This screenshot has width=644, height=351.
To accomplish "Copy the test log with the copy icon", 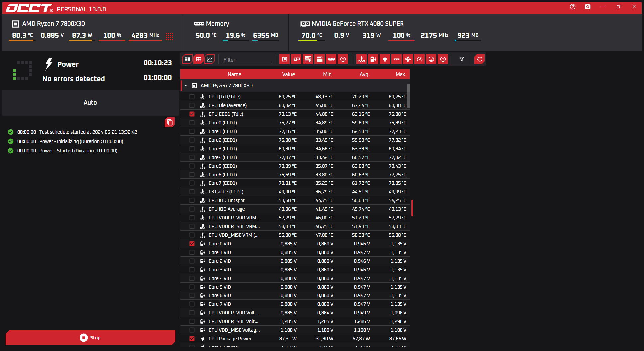I will 170,122.
